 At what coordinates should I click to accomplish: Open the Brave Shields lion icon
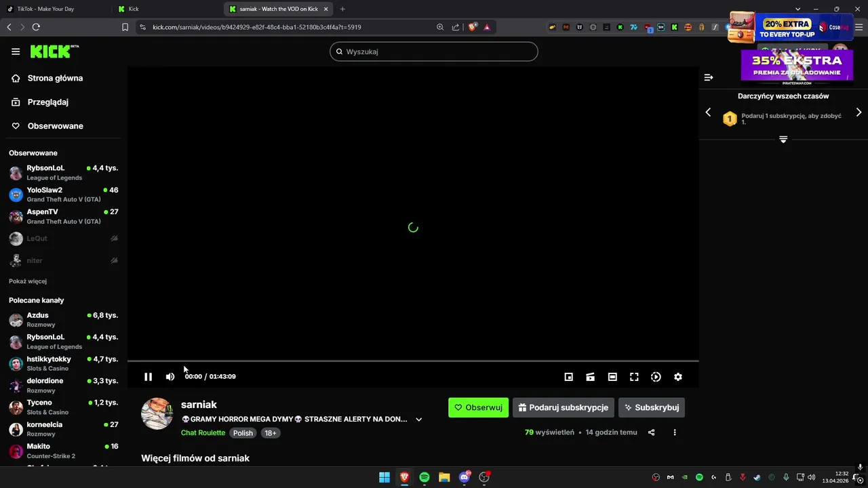473,27
